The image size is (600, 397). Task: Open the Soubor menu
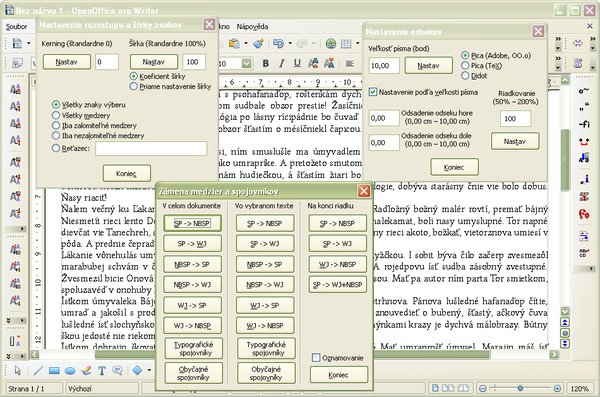(16, 26)
